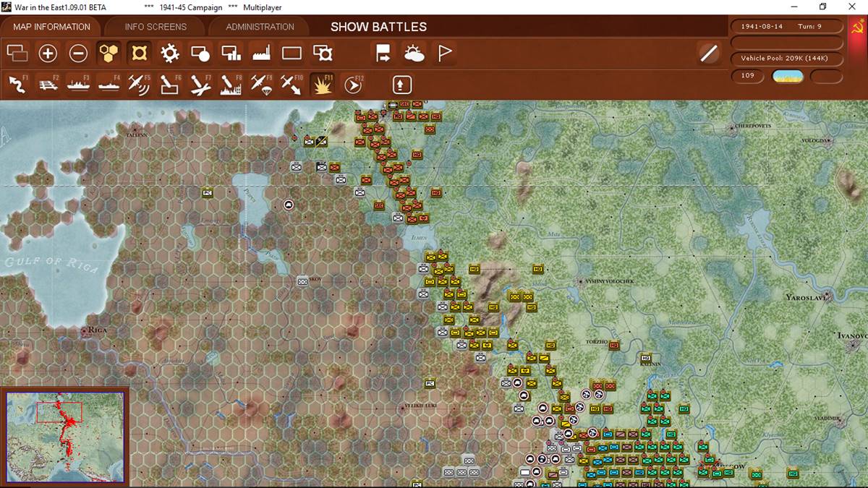This screenshot has height=488, width=868.
Task: Select the FC unit near Tallinn coast
Action: 207,192
